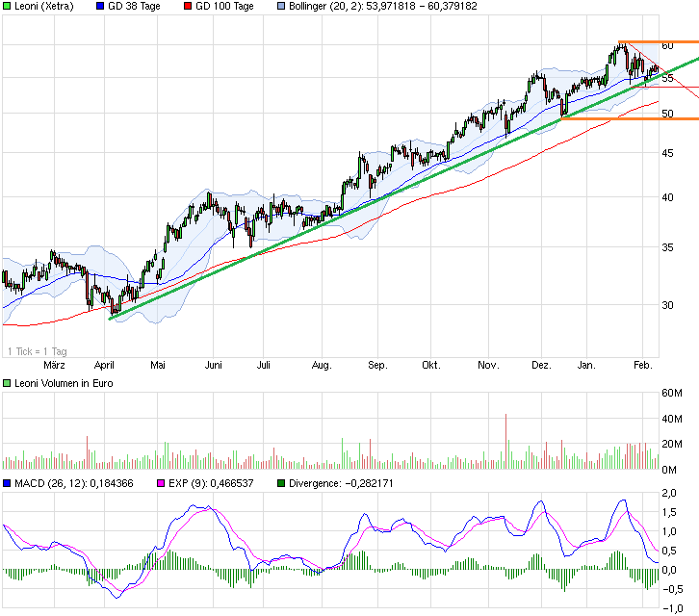The height and width of the screenshot is (616, 699).
Task: Click the 'Leoni Volumen in Euro' label
Action: click(x=65, y=384)
